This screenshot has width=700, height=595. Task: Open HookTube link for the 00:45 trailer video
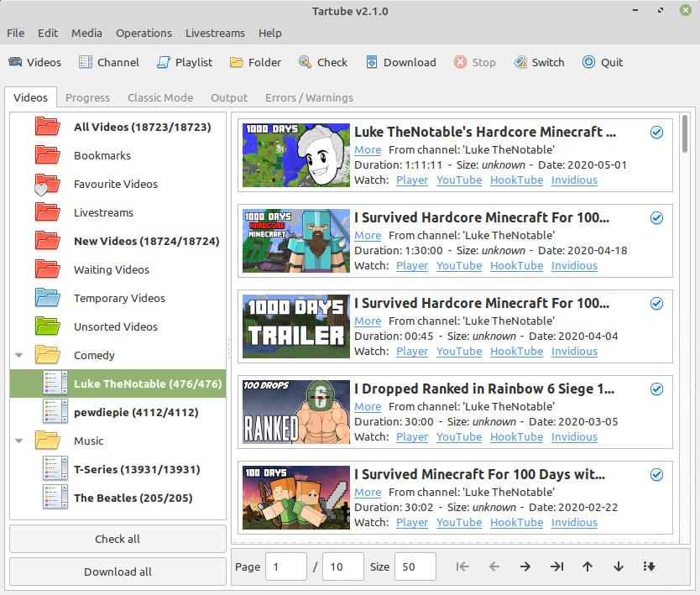tap(516, 352)
